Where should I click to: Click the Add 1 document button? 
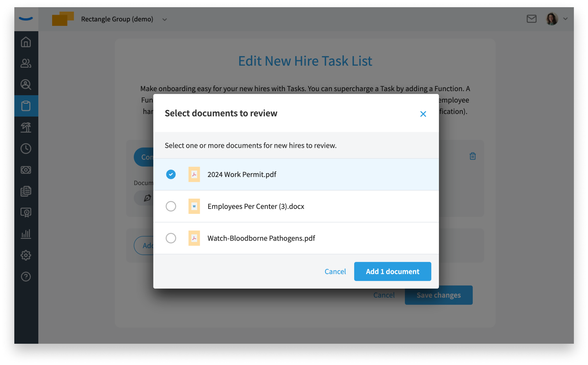coord(392,271)
